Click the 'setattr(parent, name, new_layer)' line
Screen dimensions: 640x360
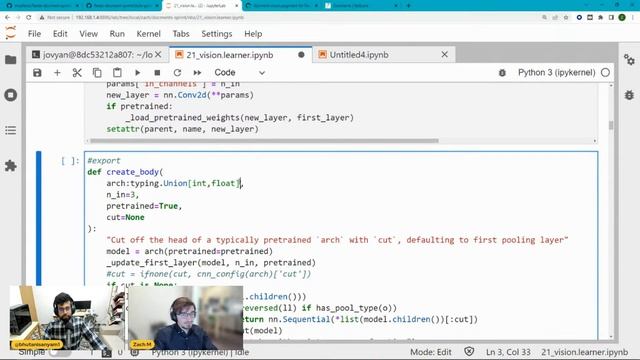(x=182, y=129)
